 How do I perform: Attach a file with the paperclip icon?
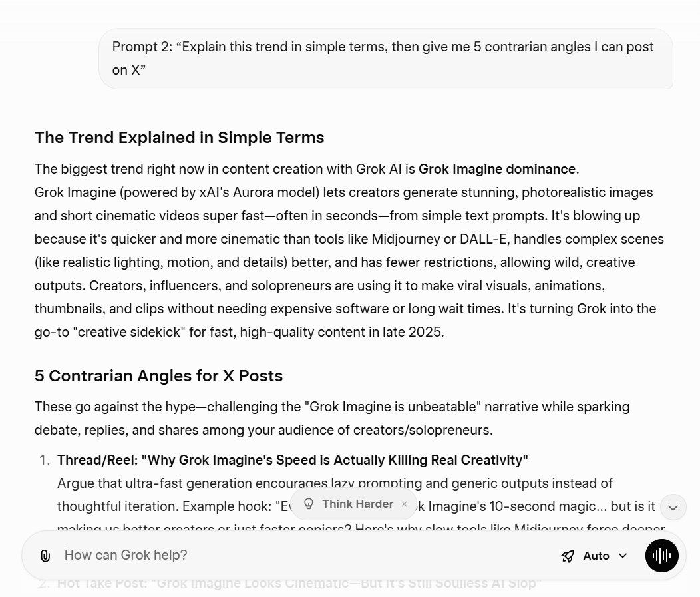46,555
